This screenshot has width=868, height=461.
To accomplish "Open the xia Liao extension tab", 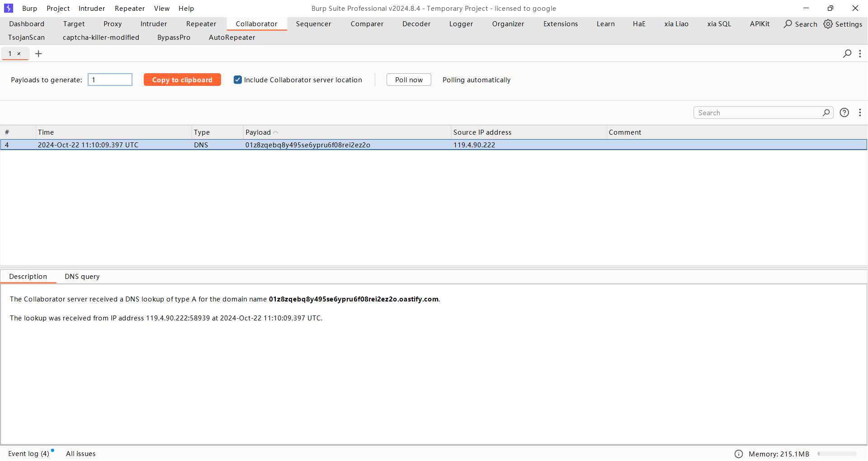I will tap(676, 24).
